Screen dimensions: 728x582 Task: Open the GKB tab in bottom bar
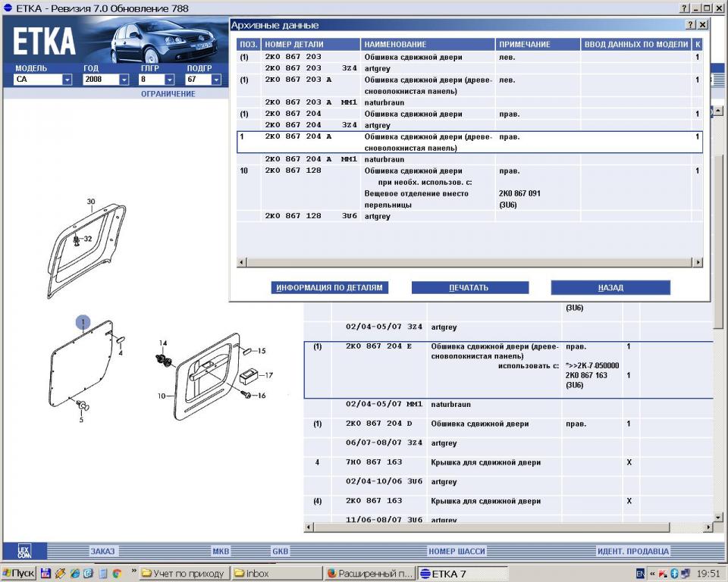click(280, 552)
